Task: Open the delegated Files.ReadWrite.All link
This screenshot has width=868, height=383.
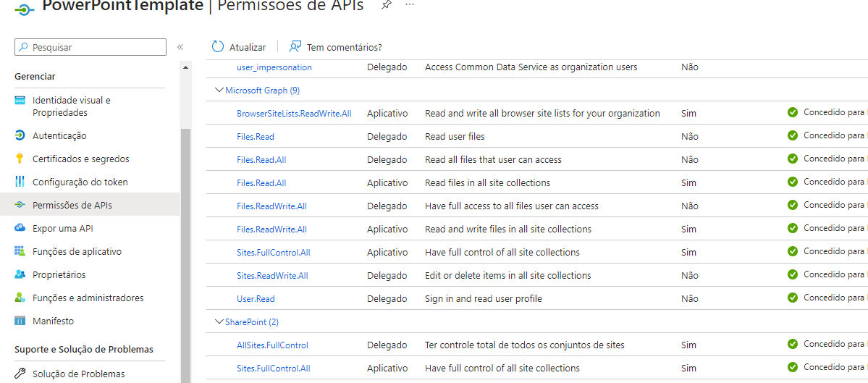Action: 271,206
